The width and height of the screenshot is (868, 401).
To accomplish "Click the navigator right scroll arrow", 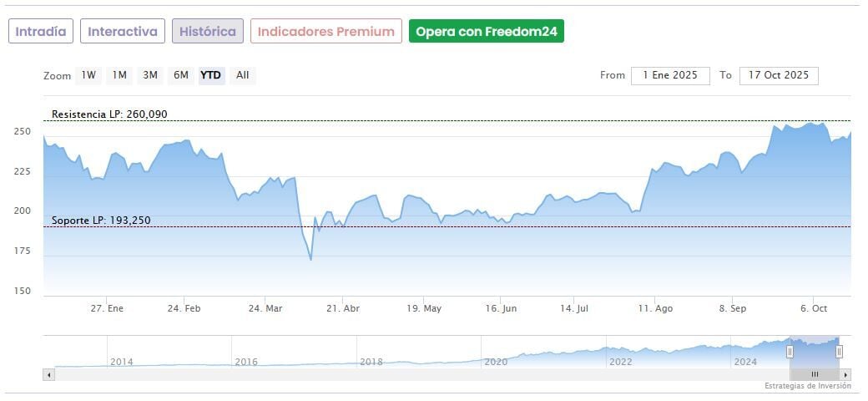I will click(846, 374).
